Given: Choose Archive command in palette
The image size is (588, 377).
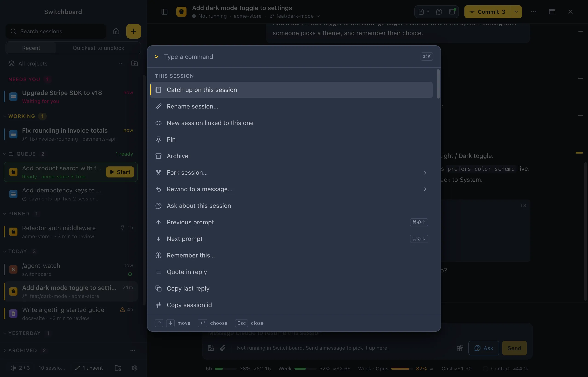Looking at the screenshot, I should click(x=291, y=156).
